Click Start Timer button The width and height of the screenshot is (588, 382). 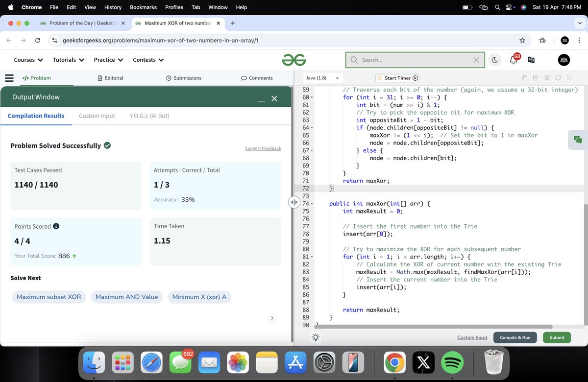[x=397, y=78]
